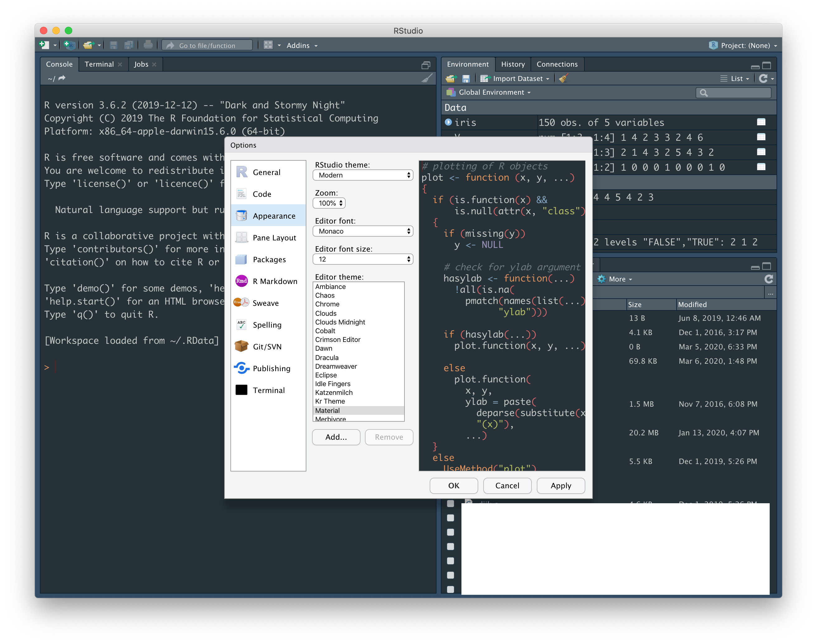Viewport: 817px width, 644px height.
Task: Switch to the History tab
Action: [512, 64]
